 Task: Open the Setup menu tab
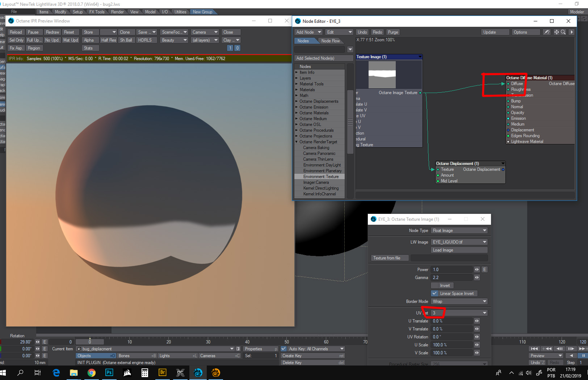point(77,12)
